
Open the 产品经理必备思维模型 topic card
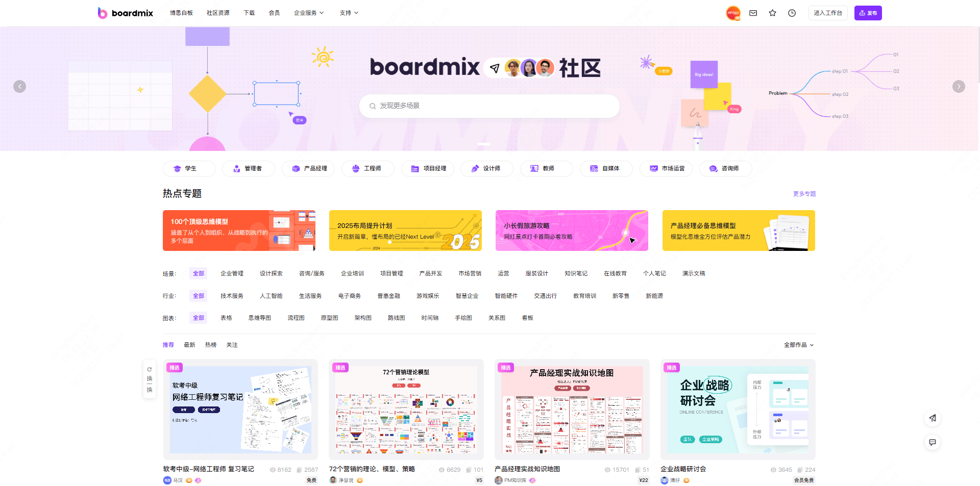pos(739,231)
